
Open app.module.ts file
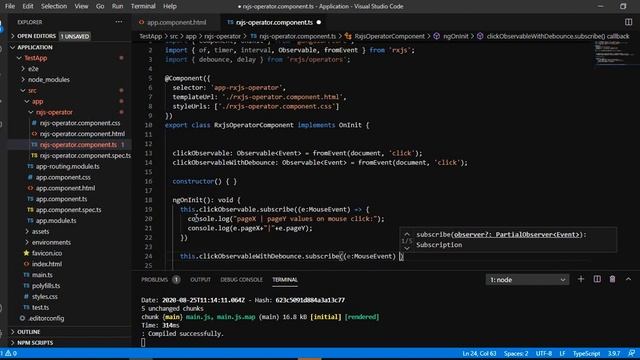pos(56,220)
